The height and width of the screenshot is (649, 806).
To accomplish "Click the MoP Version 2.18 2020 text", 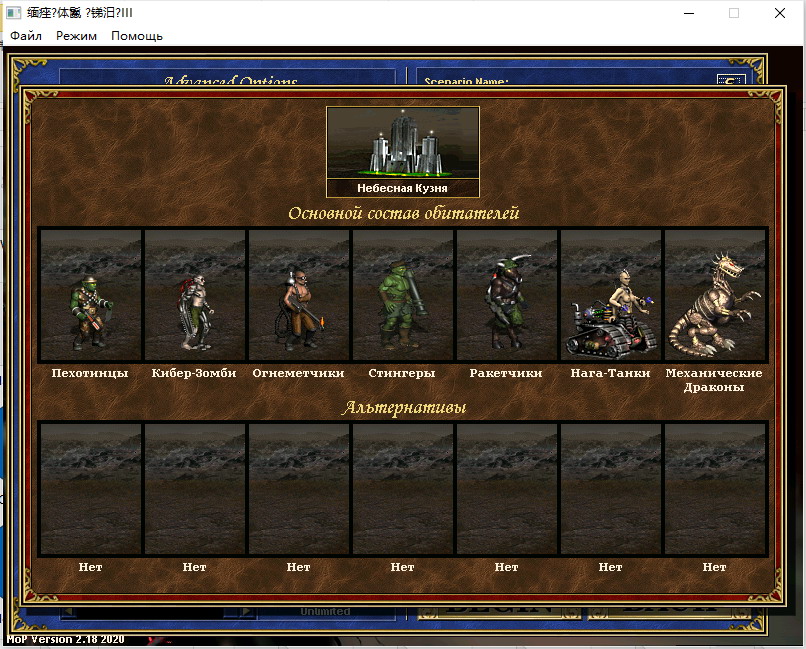I will (65, 640).
